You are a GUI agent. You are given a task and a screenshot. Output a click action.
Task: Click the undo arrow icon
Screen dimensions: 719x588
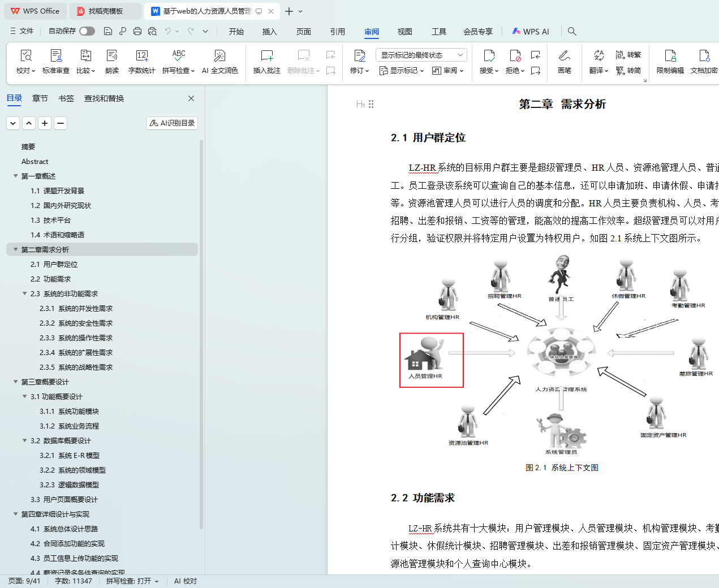[x=168, y=31]
